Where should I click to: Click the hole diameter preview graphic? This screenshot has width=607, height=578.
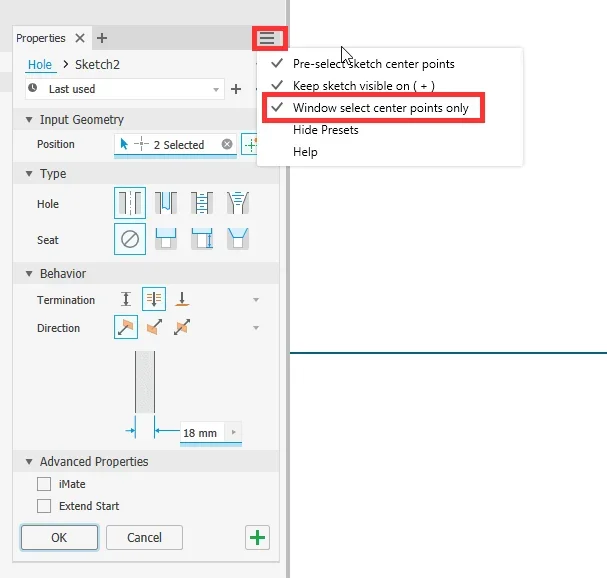click(145, 382)
